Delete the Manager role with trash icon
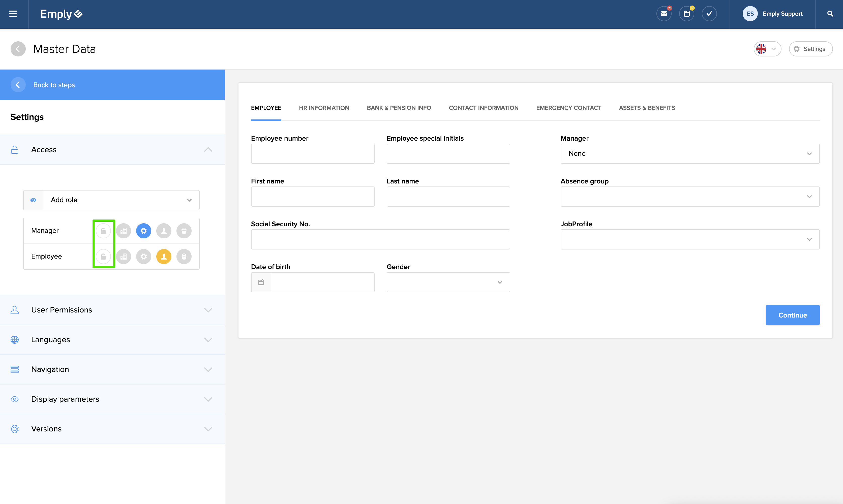This screenshot has width=843, height=504. point(184,231)
